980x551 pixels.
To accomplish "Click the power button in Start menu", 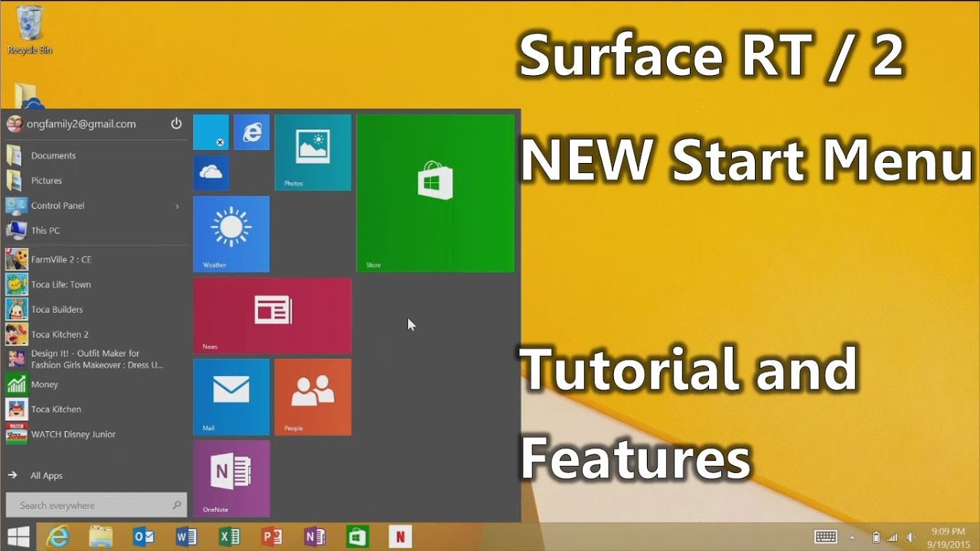I will point(176,123).
